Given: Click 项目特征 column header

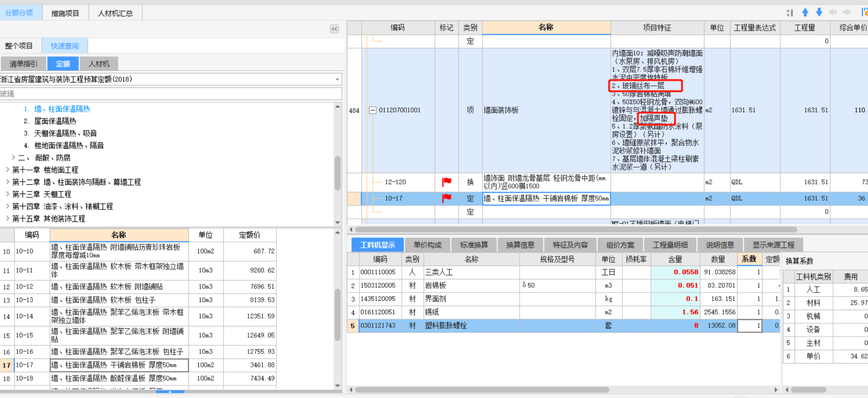Looking at the screenshot, I should [x=657, y=28].
